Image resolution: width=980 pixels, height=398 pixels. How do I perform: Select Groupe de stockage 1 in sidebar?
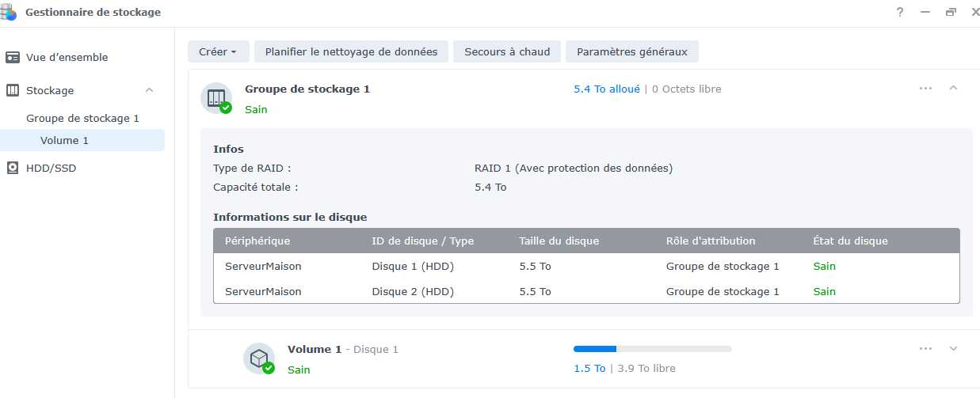pos(82,119)
